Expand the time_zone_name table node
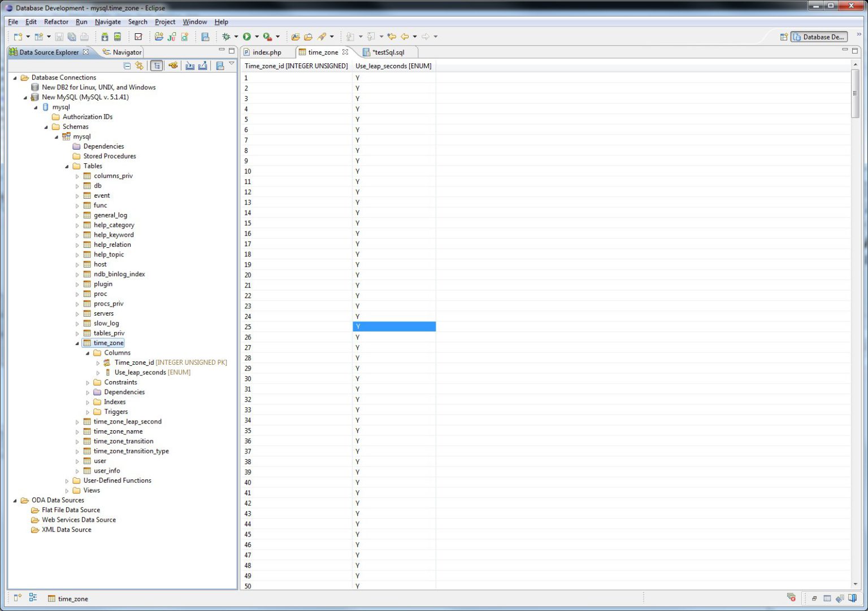868x611 pixels. click(77, 431)
